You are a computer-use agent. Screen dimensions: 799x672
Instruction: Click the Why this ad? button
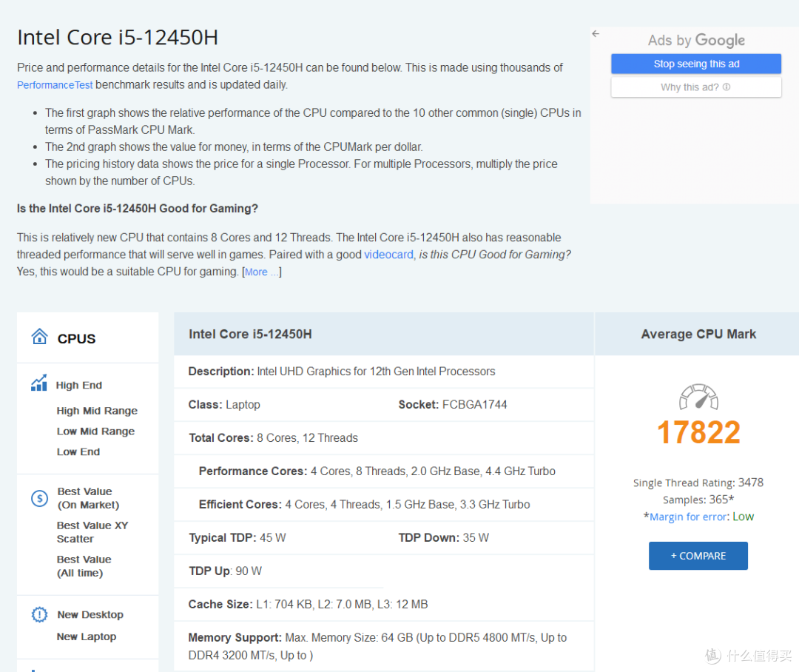click(696, 87)
